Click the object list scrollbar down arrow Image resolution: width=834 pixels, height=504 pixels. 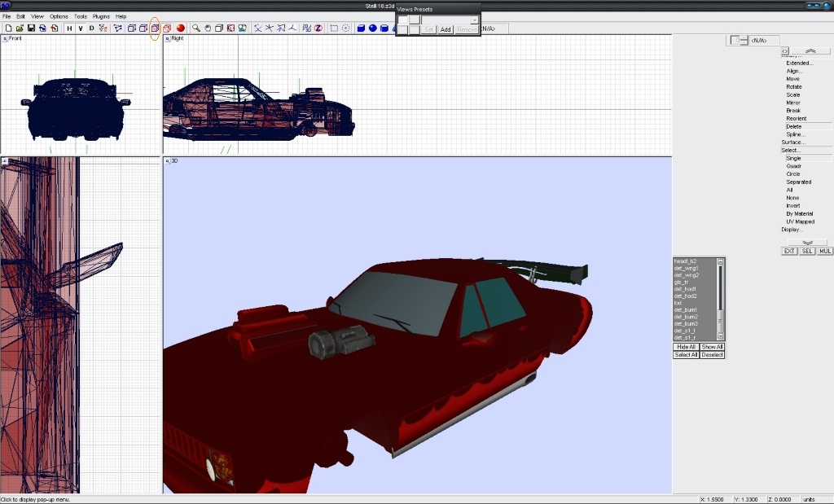(x=720, y=337)
